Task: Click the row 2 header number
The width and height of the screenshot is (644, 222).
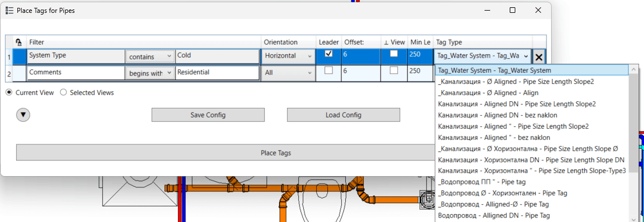Action: 10,73
